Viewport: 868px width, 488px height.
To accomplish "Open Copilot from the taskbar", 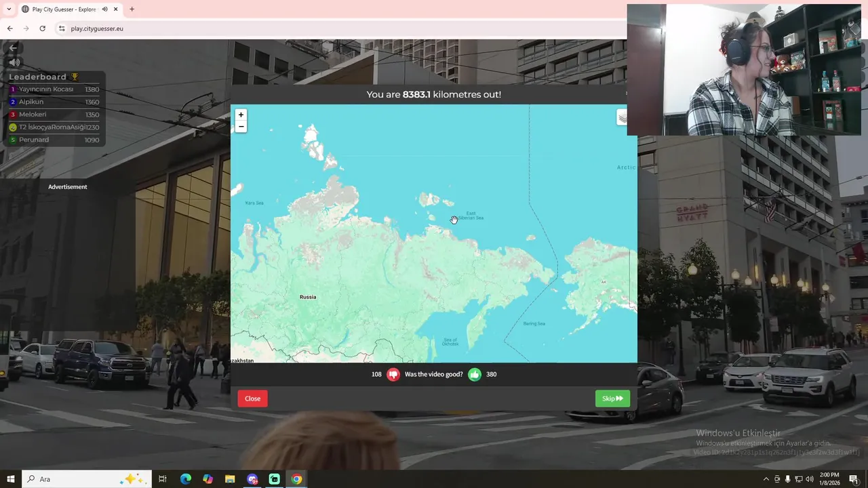I will tap(208, 479).
